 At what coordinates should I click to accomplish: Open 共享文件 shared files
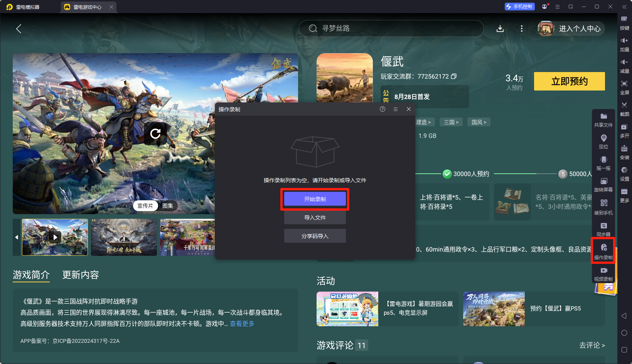click(603, 120)
